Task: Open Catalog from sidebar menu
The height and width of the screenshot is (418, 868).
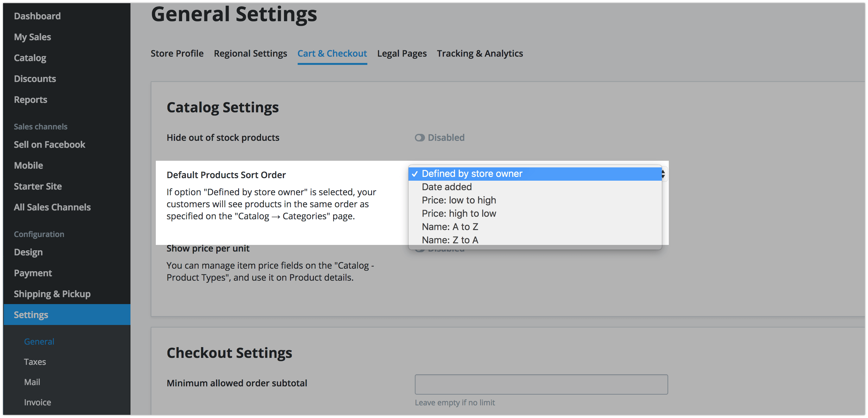Action: pyautogui.click(x=30, y=58)
